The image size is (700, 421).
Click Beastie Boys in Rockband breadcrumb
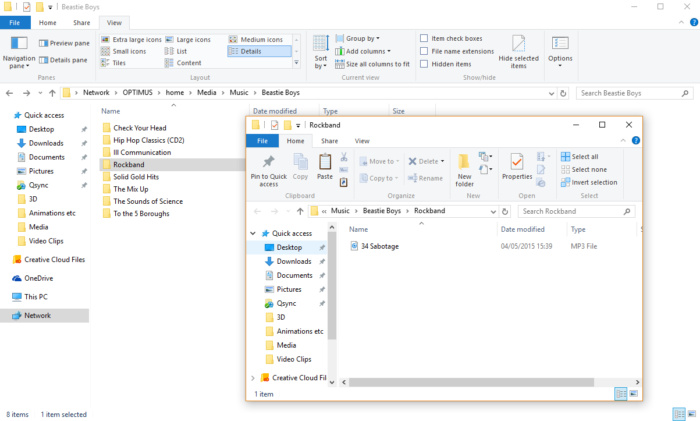point(382,211)
